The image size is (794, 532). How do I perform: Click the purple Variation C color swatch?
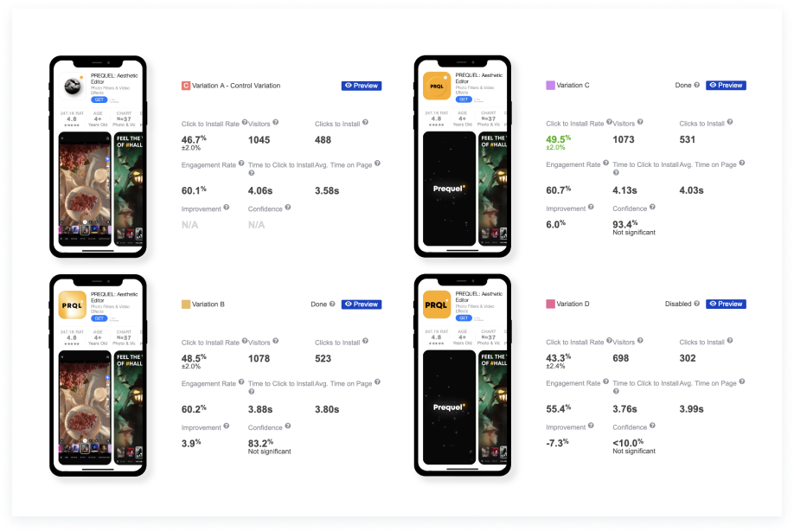[550, 85]
